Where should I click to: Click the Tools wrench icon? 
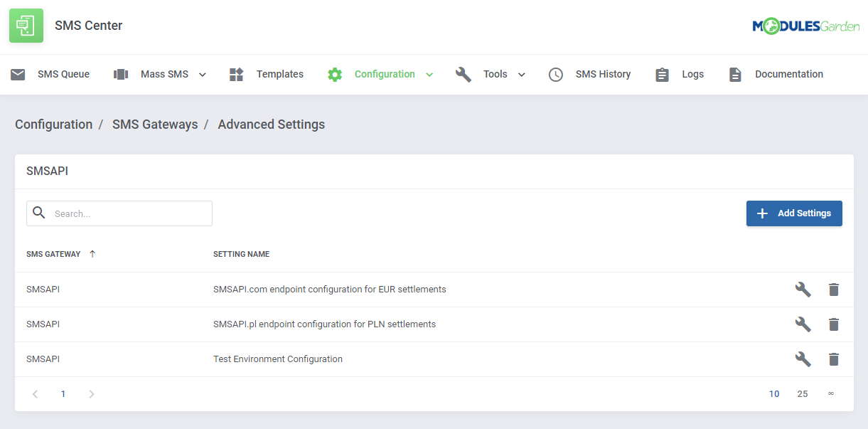pos(464,73)
